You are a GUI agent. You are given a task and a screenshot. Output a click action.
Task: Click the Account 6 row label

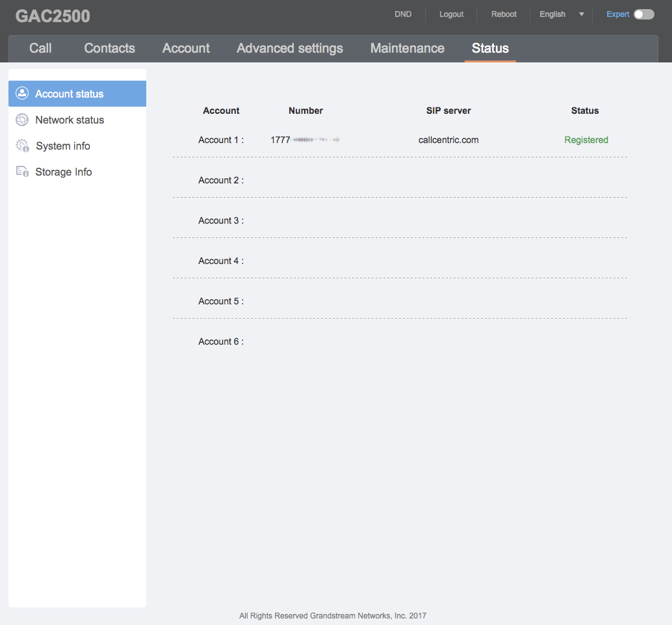(221, 341)
